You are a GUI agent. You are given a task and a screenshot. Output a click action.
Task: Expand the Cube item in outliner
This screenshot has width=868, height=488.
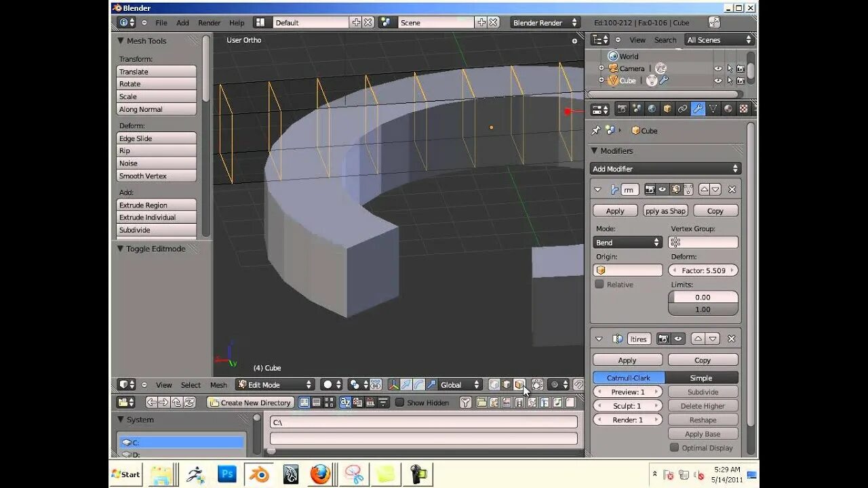601,81
